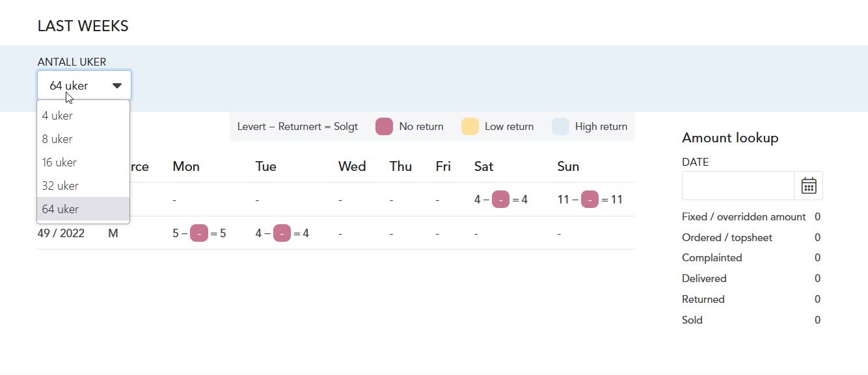The width and height of the screenshot is (868, 375).
Task: Click Sunday's pink return badge
Action: [x=590, y=200]
